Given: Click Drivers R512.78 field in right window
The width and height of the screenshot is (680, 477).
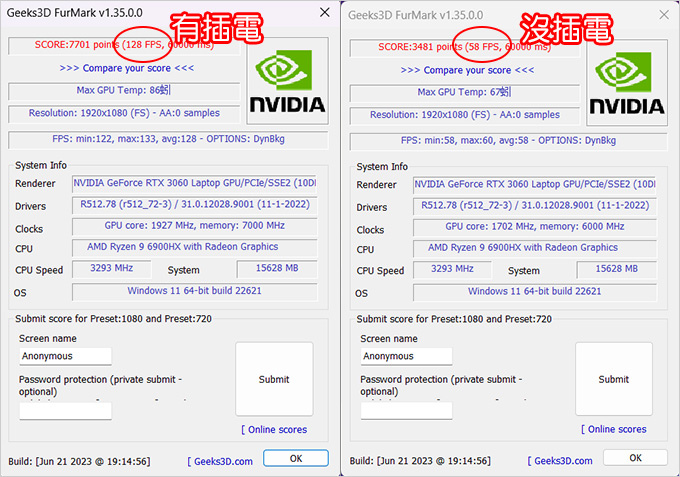Looking at the screenshot, I should [x=535, y=206].
